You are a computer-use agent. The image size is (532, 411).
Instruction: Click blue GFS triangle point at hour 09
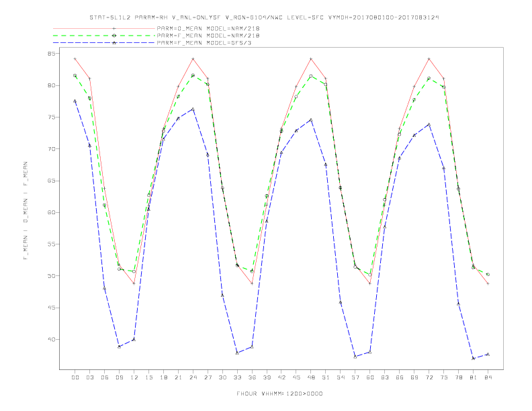[119, 347]
